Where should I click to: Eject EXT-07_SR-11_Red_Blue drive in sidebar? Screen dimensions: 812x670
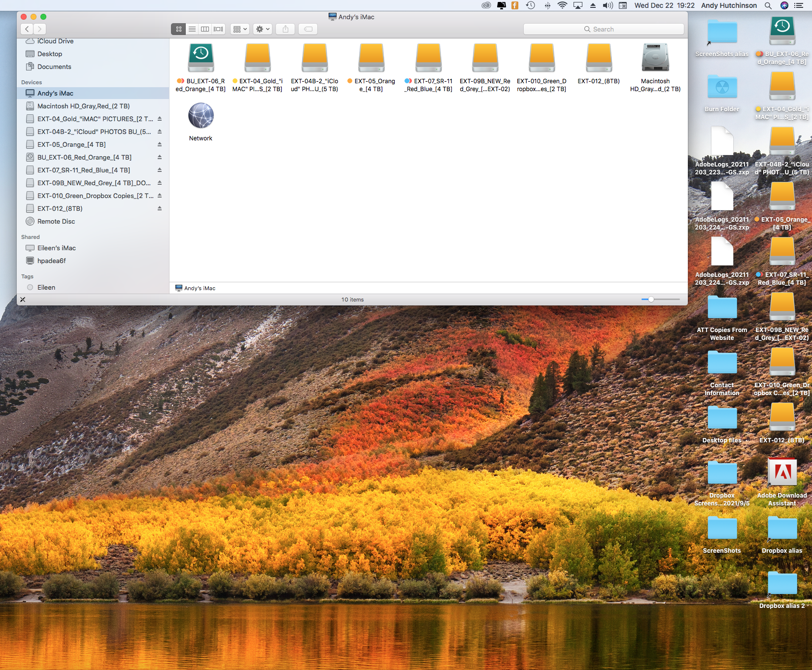[160, 170]
